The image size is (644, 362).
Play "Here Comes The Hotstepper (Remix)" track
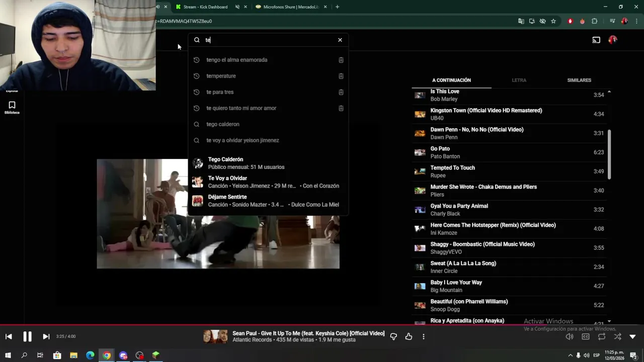pos(509,229)
